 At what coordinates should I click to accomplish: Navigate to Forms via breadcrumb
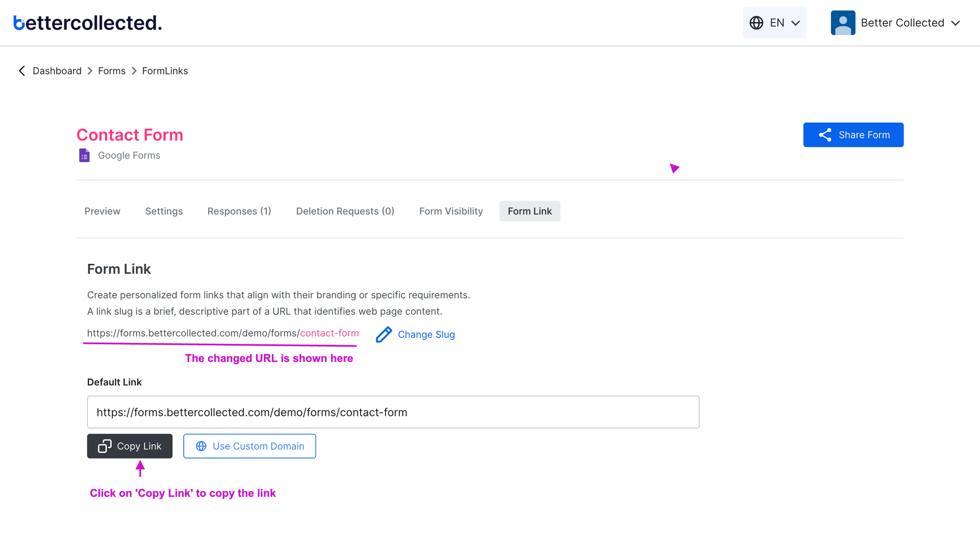click(x=111, y=71)
